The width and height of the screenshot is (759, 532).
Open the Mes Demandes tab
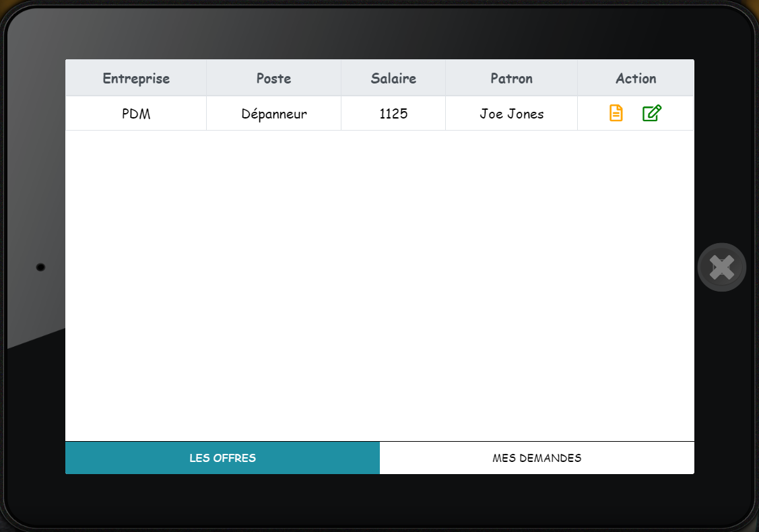(x=537, y=458)
